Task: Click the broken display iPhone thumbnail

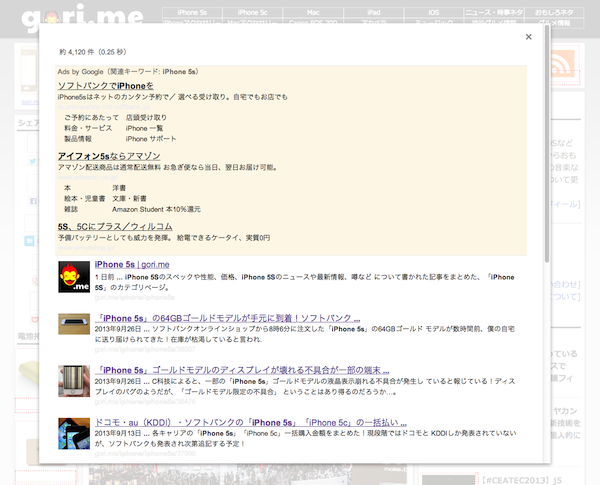Action: tap(74, 381)
